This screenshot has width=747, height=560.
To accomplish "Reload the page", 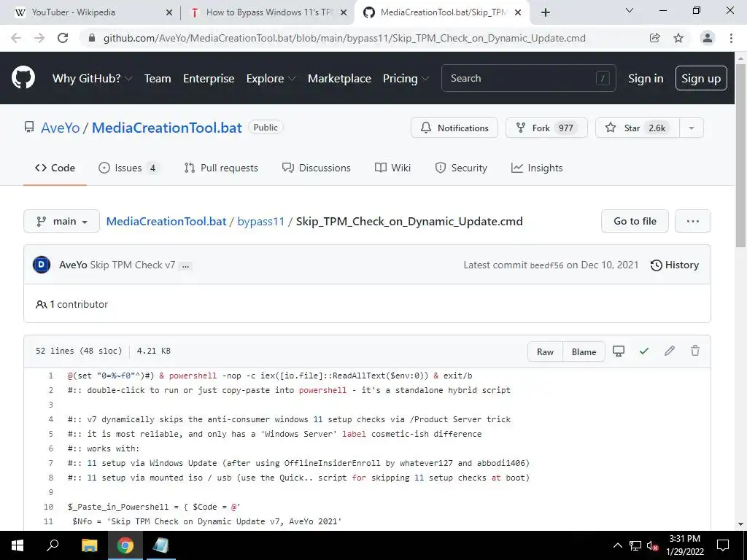I will [x=63, y=38].
